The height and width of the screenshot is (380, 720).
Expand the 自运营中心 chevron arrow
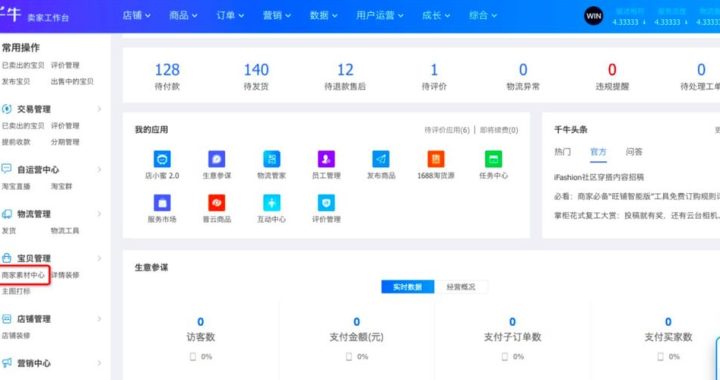[x=99, y=169]
